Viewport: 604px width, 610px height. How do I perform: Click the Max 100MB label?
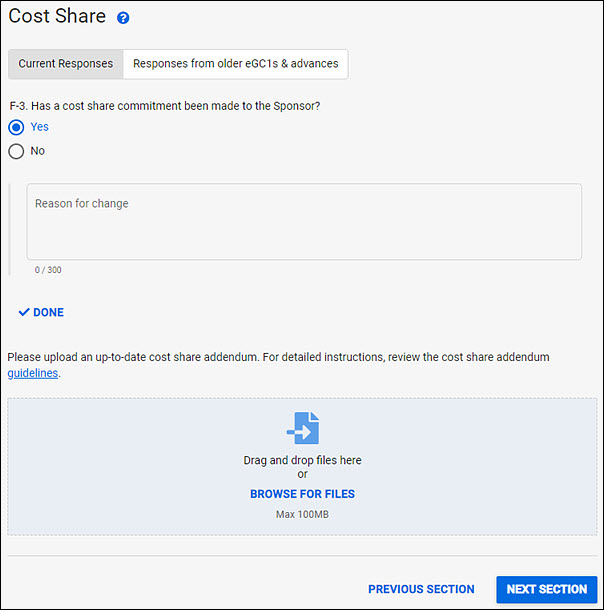click(x=302, y=514)
